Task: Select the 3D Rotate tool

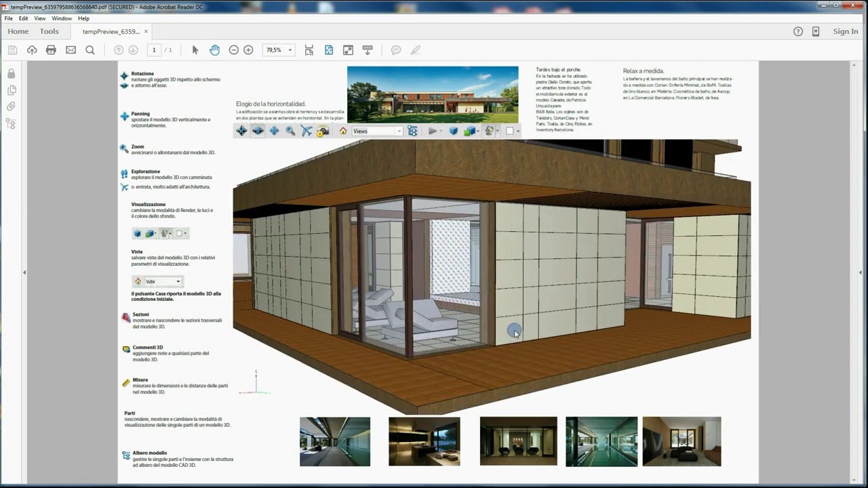Action: (x=241, y=131)
